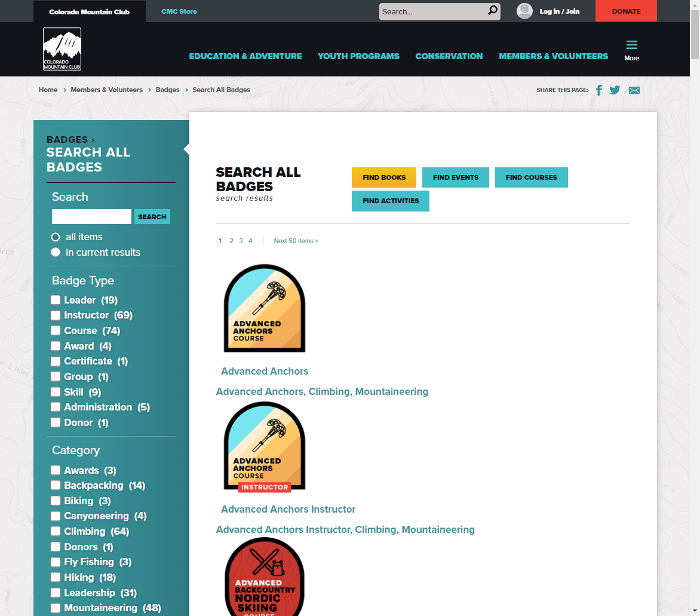
Task: Select the 'all items' radio option
Action: [56, 237]
